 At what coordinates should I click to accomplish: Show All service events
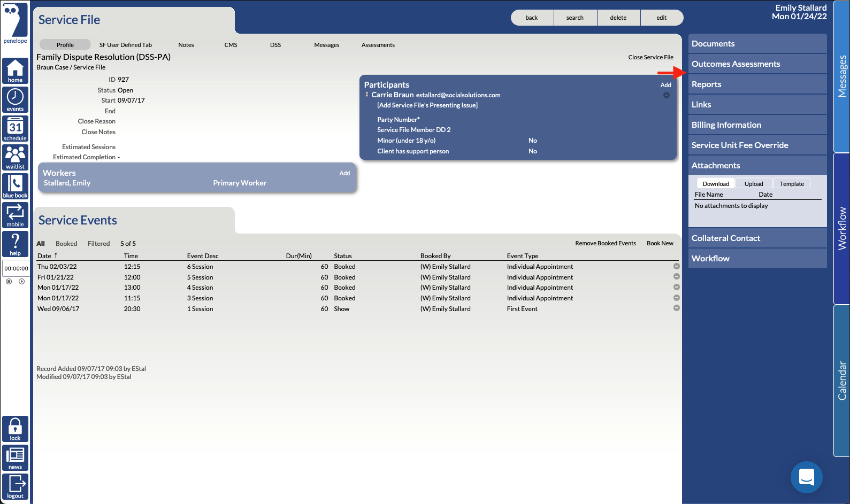41,244
